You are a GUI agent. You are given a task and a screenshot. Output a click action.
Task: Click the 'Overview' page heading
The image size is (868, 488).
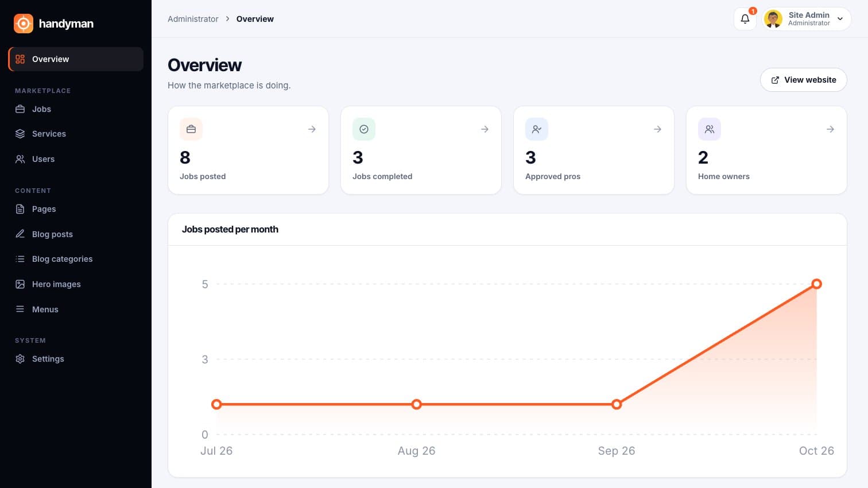coord(204,65)
